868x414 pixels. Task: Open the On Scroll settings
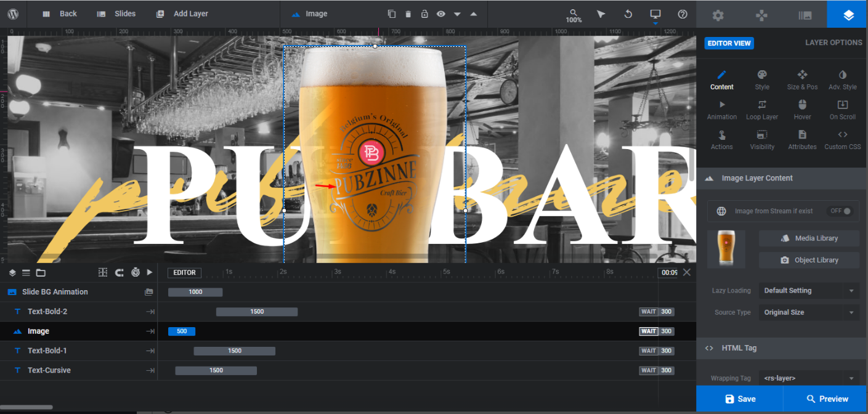(x=843, y=110)
